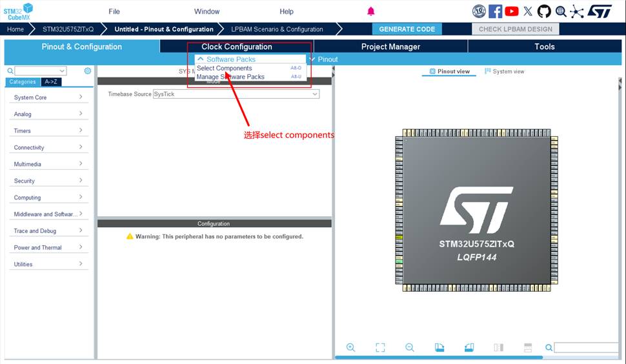626x364 pixels.
Task: Open the peripheral search combo box
Action: pos(41,71)
